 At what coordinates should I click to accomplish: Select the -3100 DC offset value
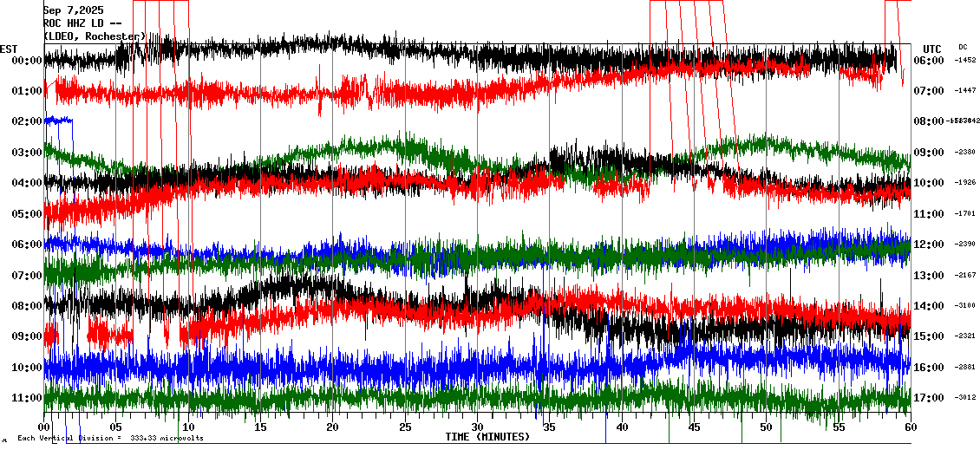[965, 306]
